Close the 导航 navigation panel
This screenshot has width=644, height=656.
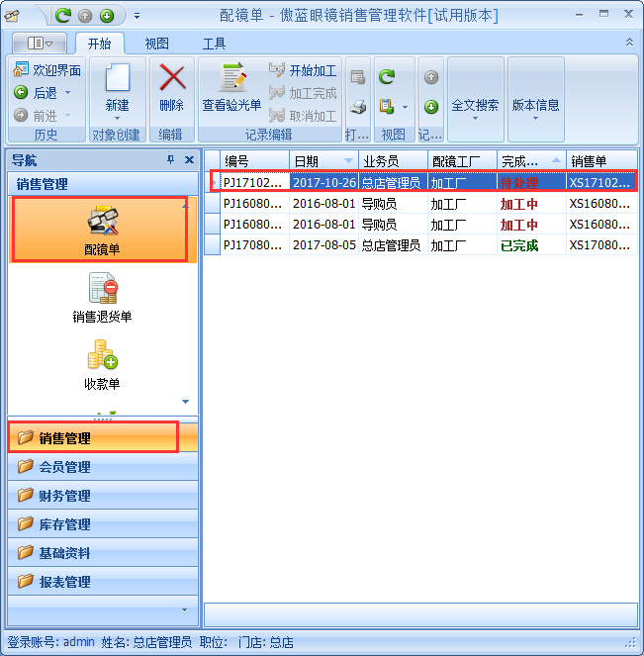[x=189, y=160]
